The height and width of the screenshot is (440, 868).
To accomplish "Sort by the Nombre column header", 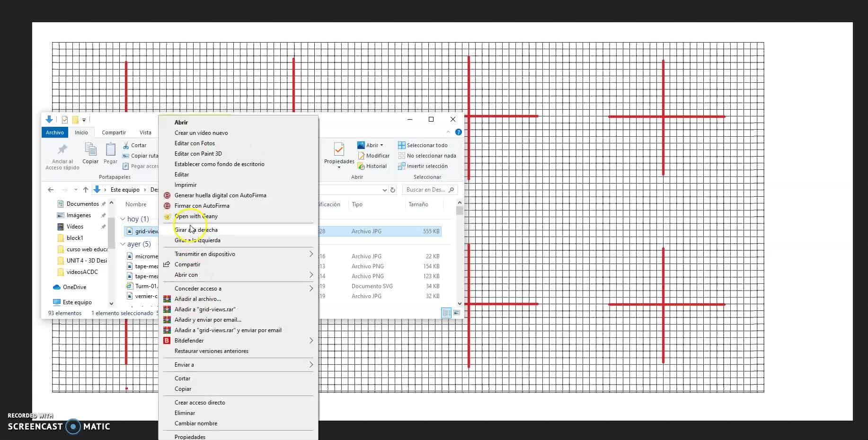I will [136, 204].
